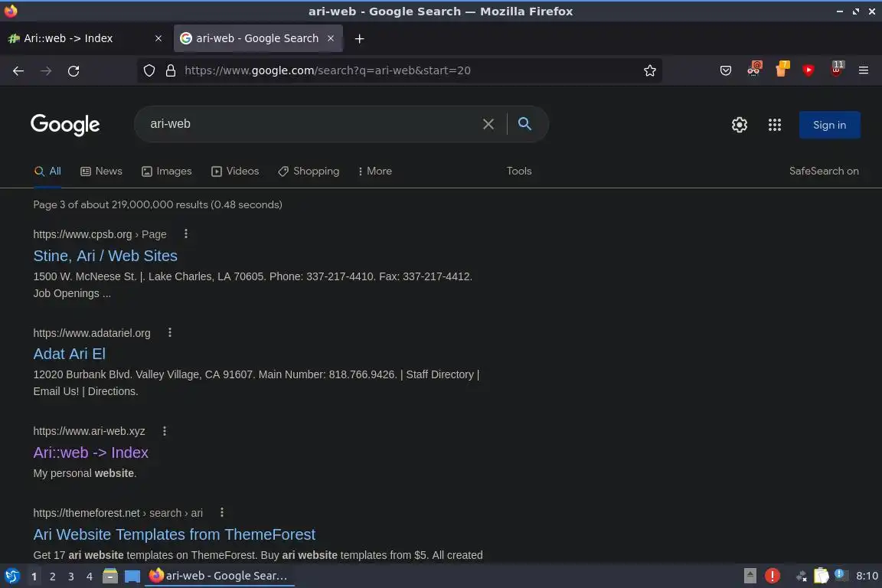Open the Pocket save icon

(x=726, y=70)
